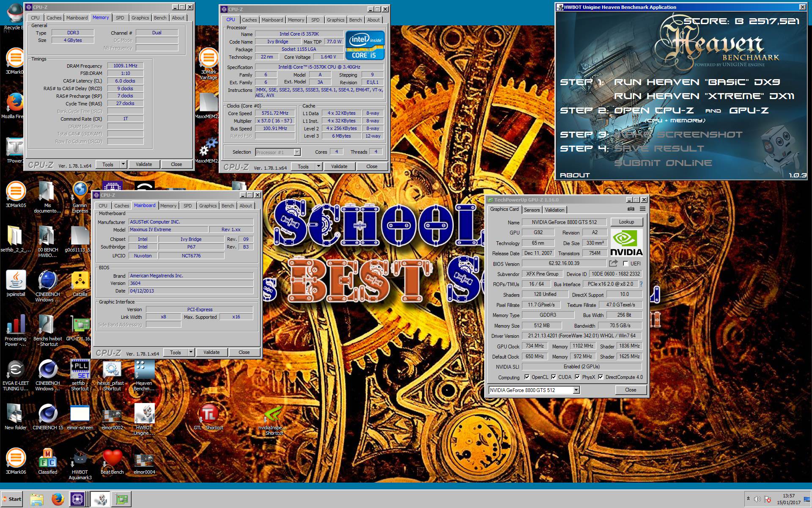Click ABOUT in HWBOT Heaven window

pos(574,175)
